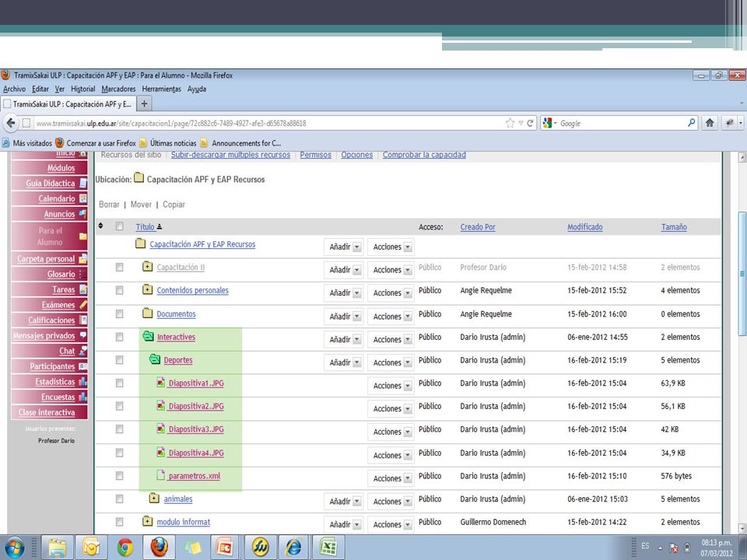Click the parametros.xml document icon

[161, 475]
